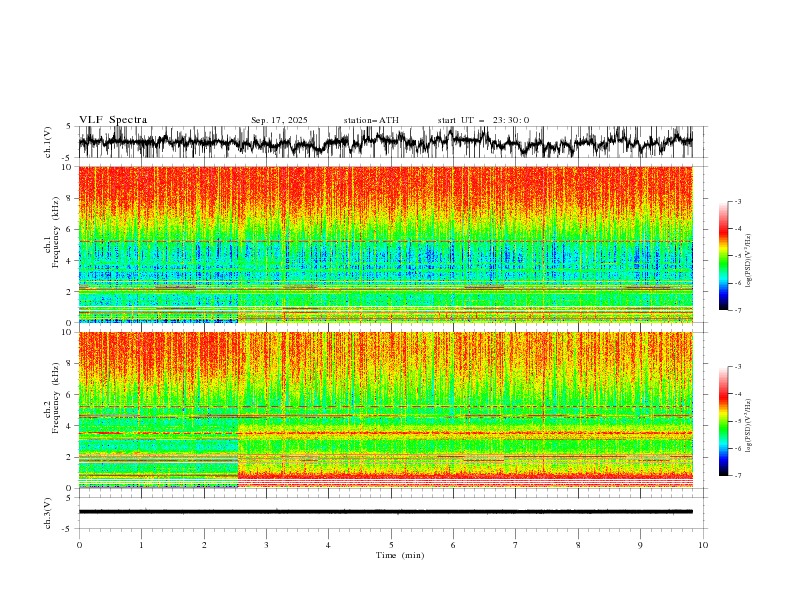Click the lower log(PSD)(V²/Hz) colorbar label
792x612 pixels.
[748, 425]
